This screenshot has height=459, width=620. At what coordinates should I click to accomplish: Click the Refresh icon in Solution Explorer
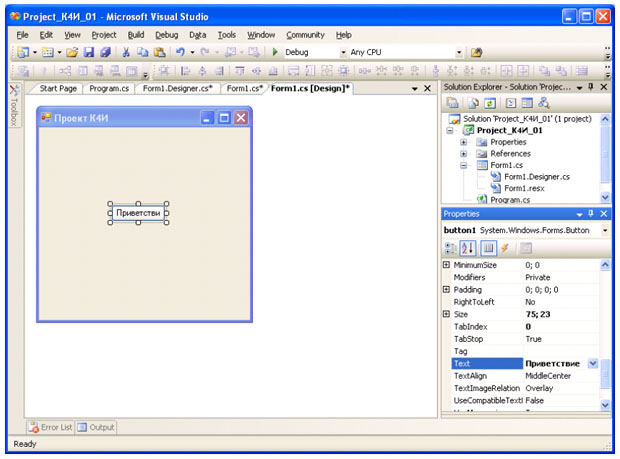click(490, 103)
